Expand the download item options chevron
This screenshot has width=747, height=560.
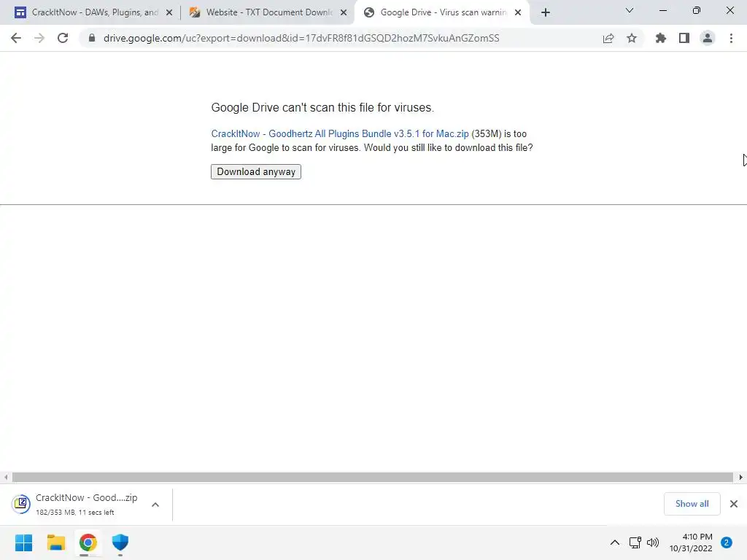(155, 505)
